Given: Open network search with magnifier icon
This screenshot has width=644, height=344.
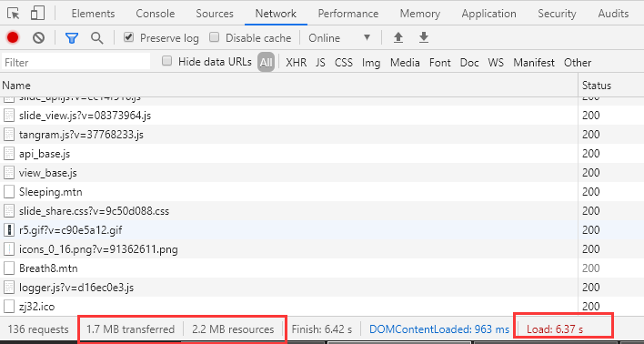Looking at the screenshot, I should pyautogui.click(x=97, y=38).
